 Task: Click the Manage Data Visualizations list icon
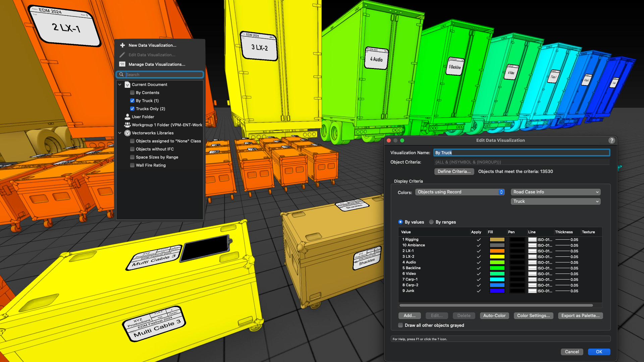pyautogui.click(x=122, y=64)
